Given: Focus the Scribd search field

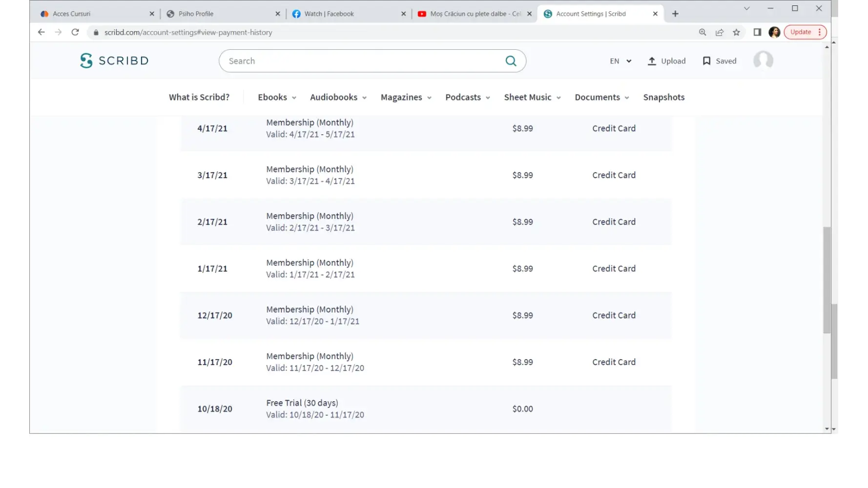Looking at the screenshot, I should (x=361, y=61).
